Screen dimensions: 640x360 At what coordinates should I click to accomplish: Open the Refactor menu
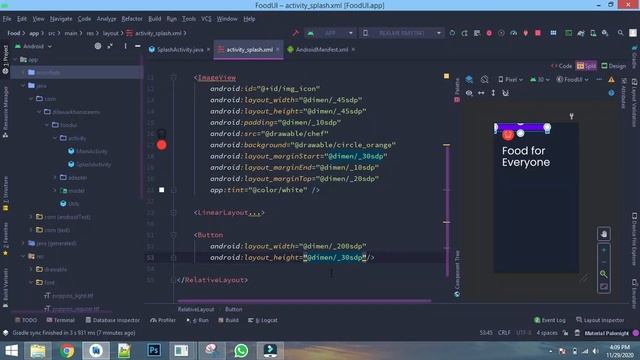pos(132,19)
